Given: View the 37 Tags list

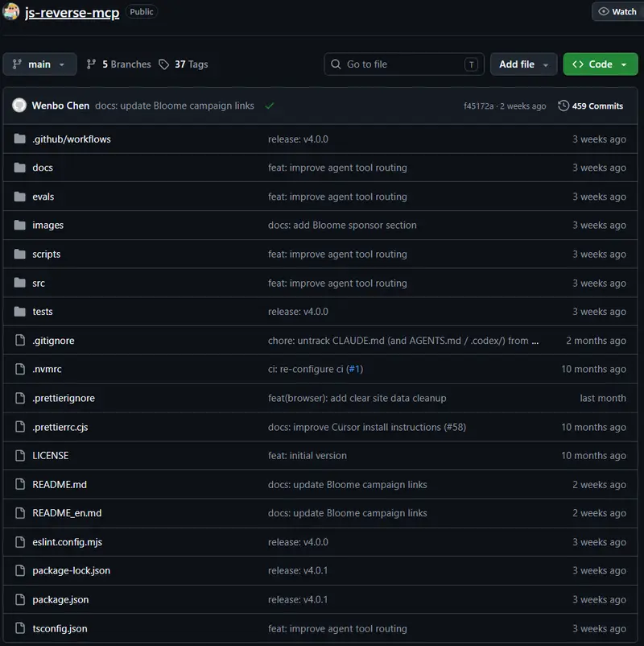Looking at the screenshot, I should (x=184, y=64).
